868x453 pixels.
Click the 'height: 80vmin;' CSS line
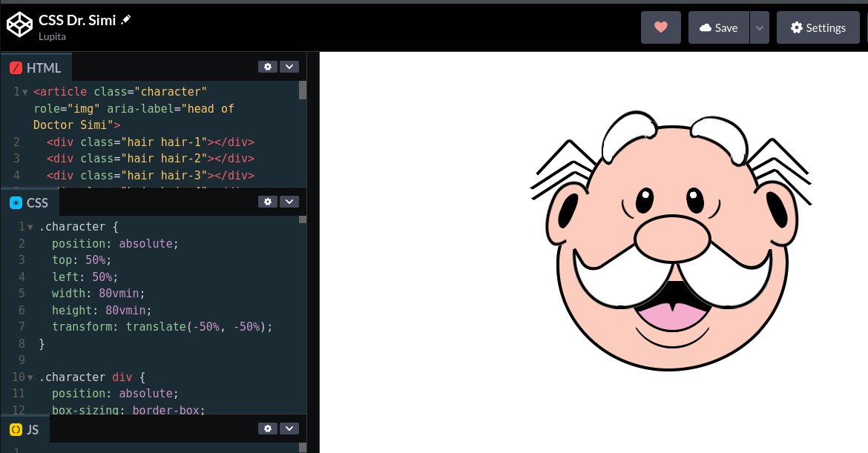(102, 311)
